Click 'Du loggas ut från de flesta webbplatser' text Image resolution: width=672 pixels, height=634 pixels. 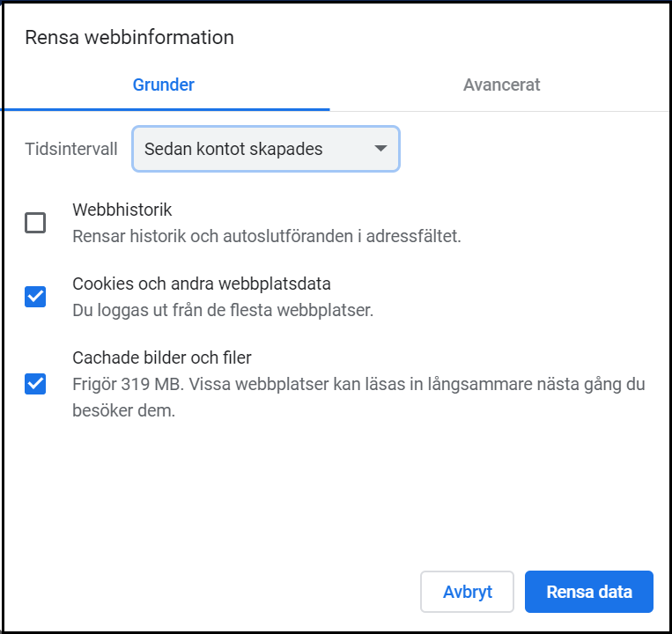pyautogui.click(x=223, y=310)
